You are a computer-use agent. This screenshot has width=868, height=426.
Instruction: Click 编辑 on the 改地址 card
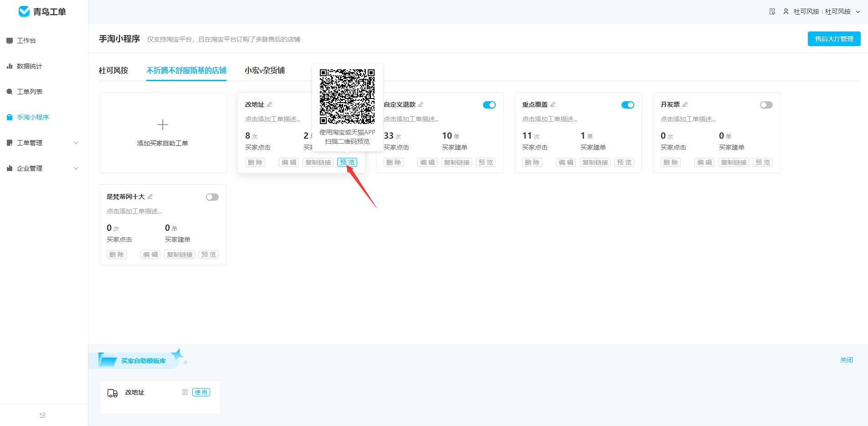(289, 162)
